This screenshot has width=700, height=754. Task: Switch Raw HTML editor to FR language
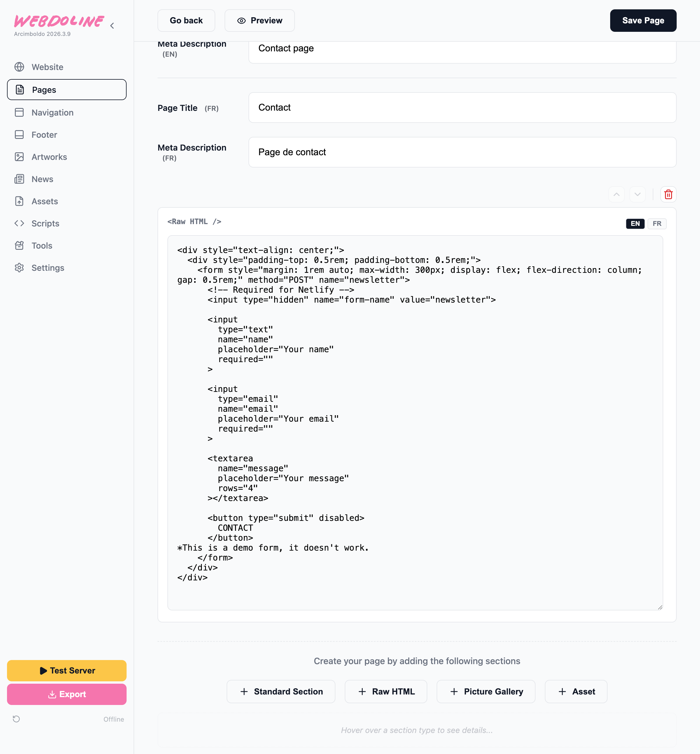[x=657, y=224]
